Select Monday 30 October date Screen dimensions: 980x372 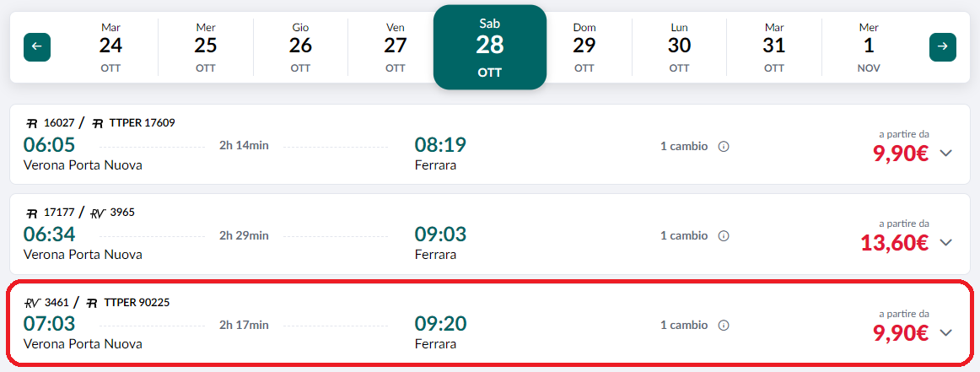tap(680, 47)
